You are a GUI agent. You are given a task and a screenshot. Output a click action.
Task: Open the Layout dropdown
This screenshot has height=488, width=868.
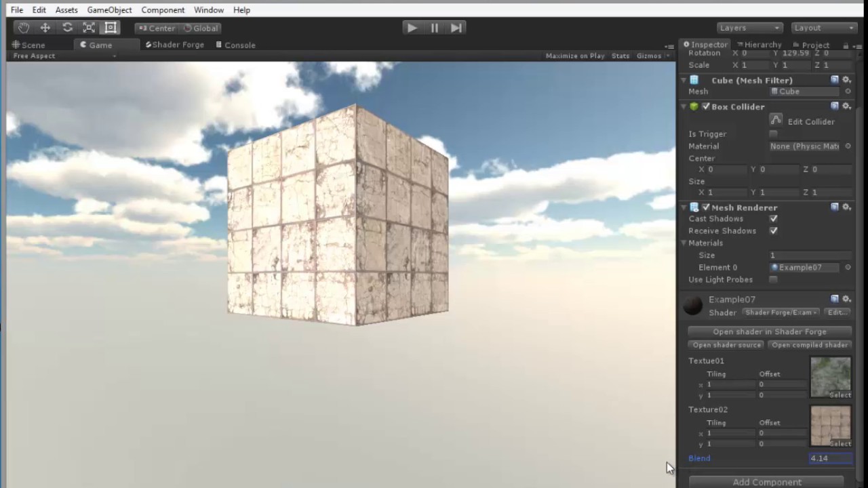click(x=823, y=28)
